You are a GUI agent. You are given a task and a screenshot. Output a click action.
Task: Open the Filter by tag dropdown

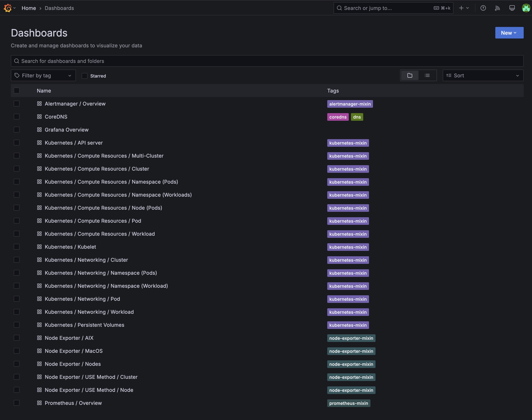(43, 75)
